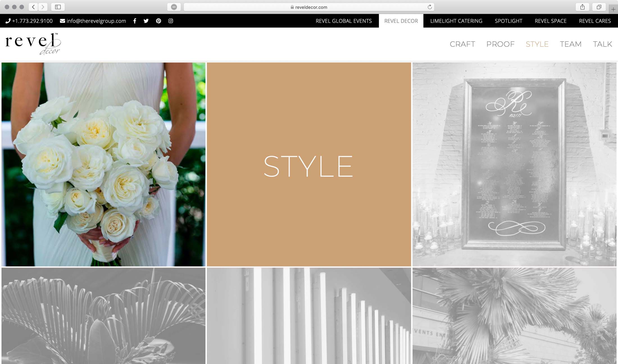
Task: Open the white rose bouquet photo
Action: 103,164
